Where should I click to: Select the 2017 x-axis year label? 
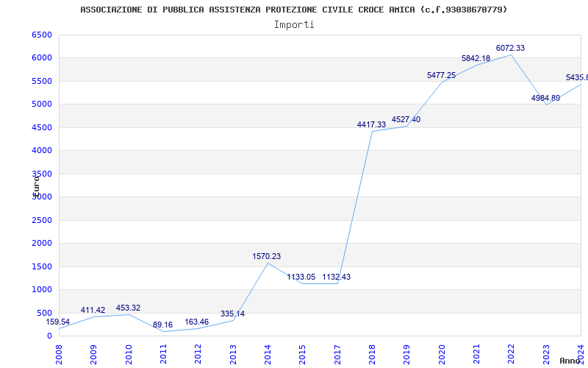coord(337,354)
